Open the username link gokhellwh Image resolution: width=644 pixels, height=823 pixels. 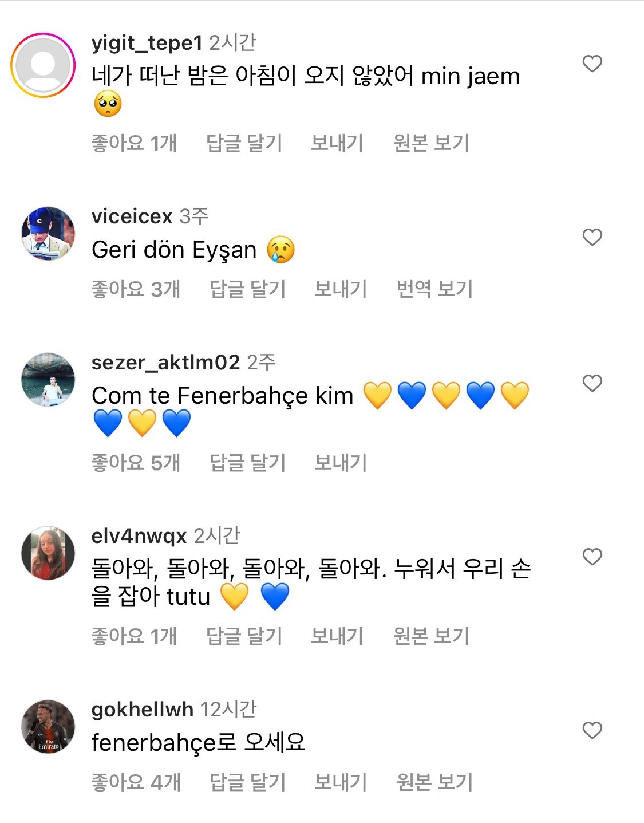(x=142, y=710)
